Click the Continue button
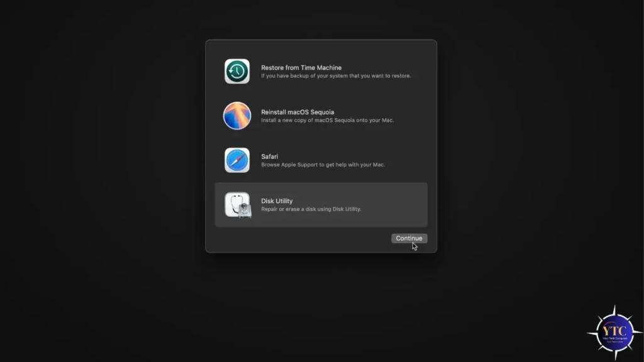The width and height of the screenshot is (644, 362). (x=409, y=238)
